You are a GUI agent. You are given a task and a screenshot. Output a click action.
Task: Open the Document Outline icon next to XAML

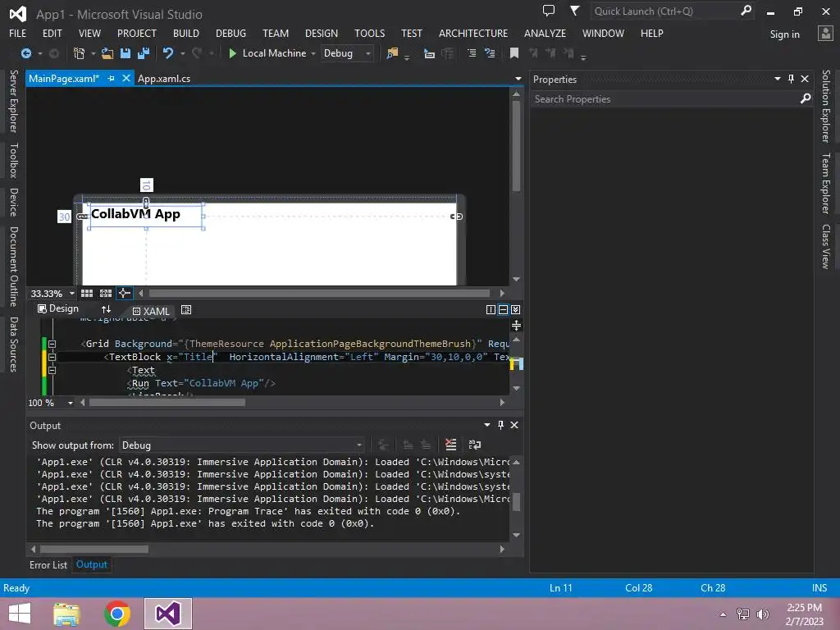(186, 309)
